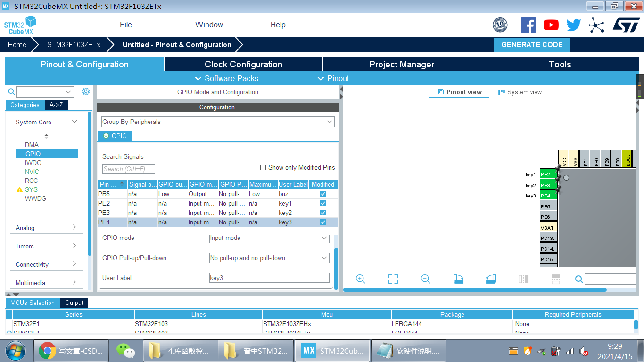The height and width of the screenshot is (362, 644).
Task: Enable Show only Modified Pins
Action: [x=263, y=167]
